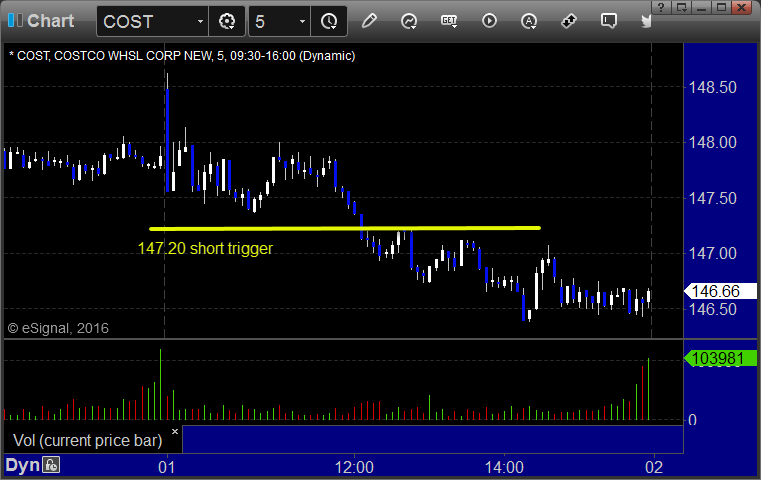Viewport: 761px width, 480px height.
Task: Click the window popout menu button
Action: pyautogui.click(x=681, y=7)
